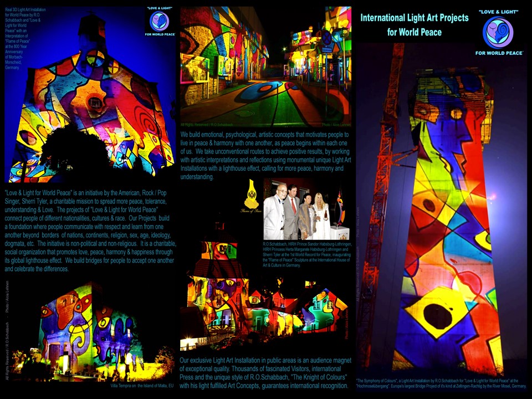Click the "Real 3D Light Art Installation" caption
Viewport: 532px width, 399px height.
click(25, 38)
